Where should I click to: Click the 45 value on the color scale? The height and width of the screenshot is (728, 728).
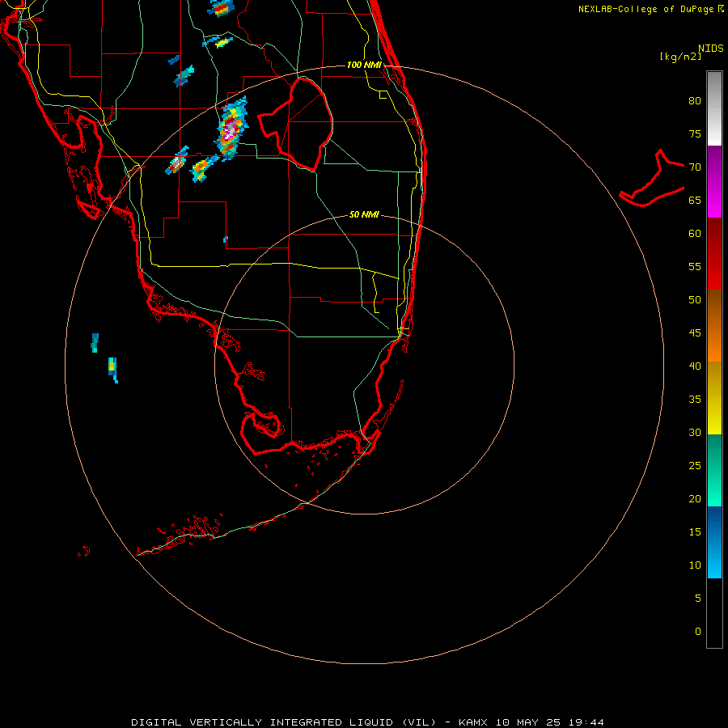[695, 333]
